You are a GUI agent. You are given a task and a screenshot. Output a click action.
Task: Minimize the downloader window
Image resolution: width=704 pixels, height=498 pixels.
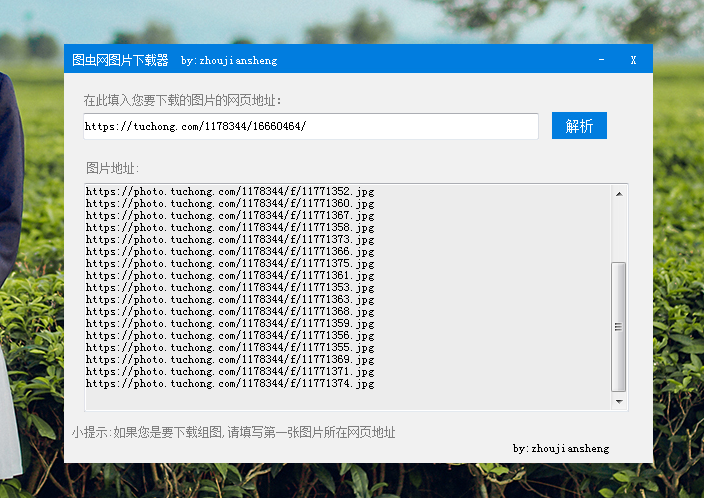tap(601, 60)
